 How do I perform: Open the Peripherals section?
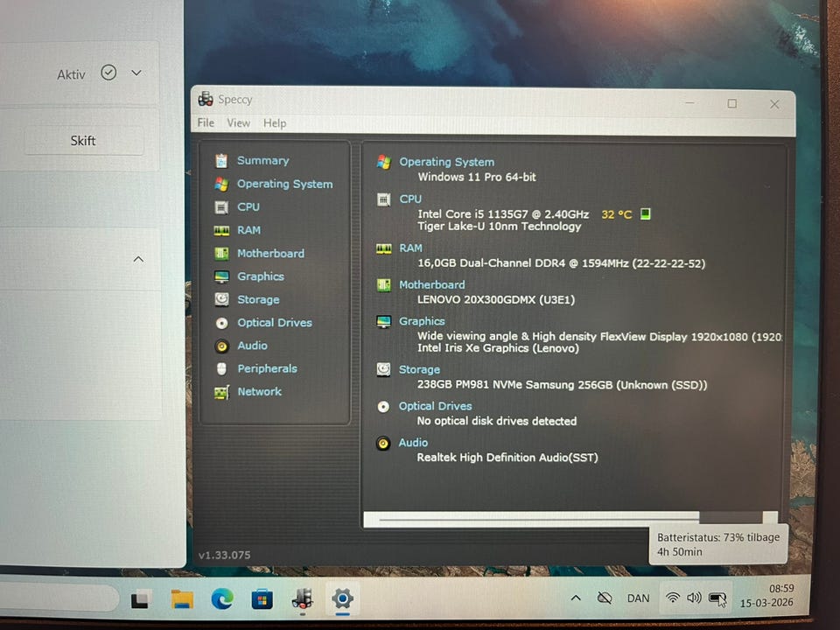(x=266, y=368)
